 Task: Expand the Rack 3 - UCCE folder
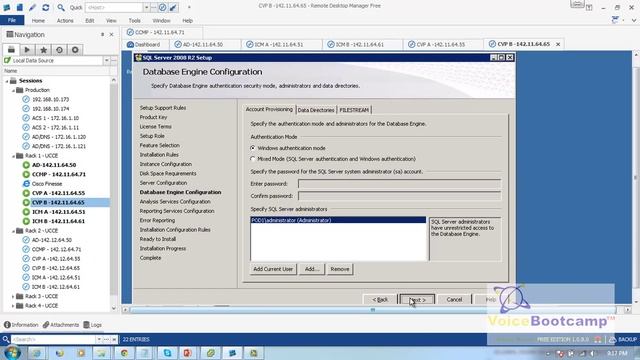[13, 296]
